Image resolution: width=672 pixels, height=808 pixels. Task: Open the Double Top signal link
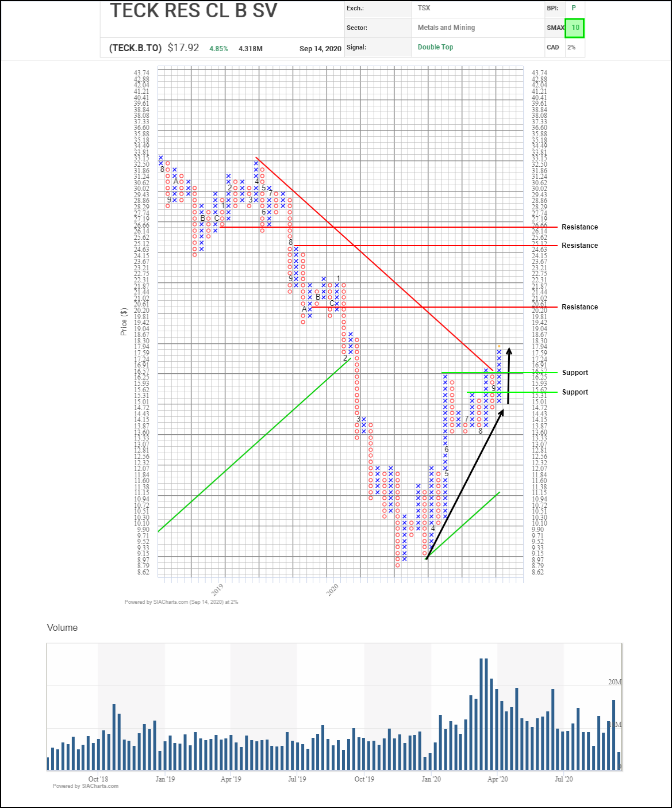[435, 47]
